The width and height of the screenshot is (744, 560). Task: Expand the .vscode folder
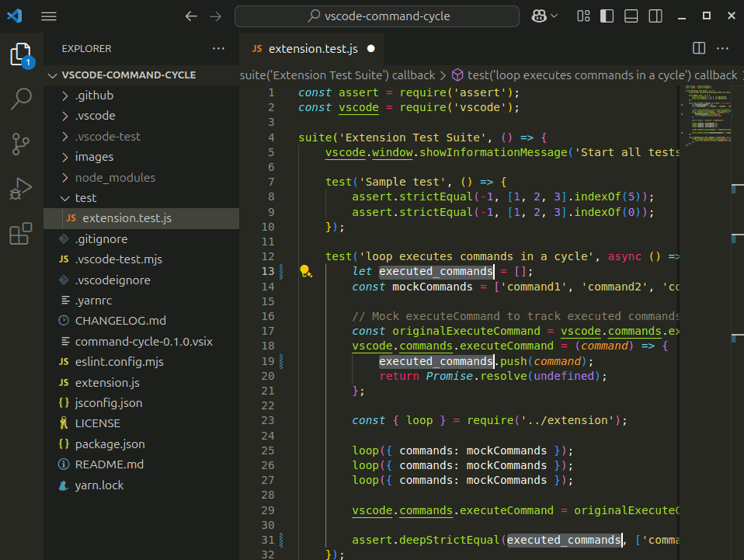click(141, 116)
